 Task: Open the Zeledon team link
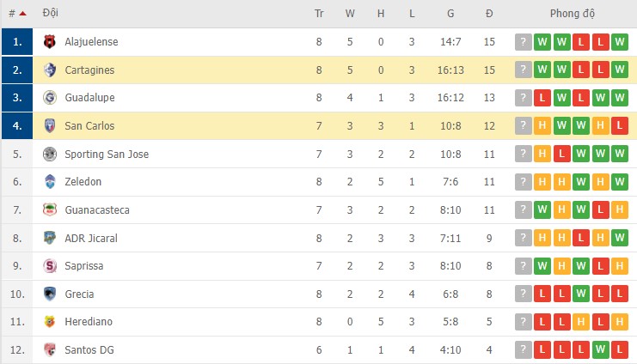tap(83, 182)
